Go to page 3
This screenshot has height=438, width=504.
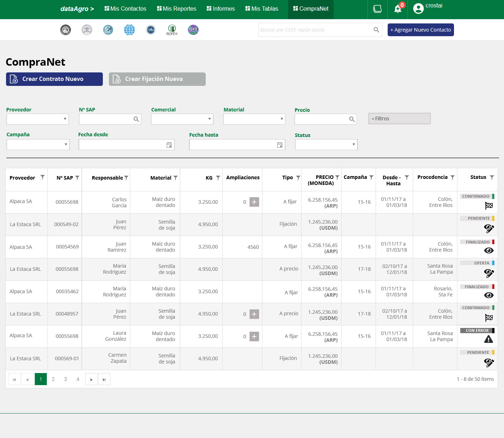pyautogui.click(x=66, y=379)
